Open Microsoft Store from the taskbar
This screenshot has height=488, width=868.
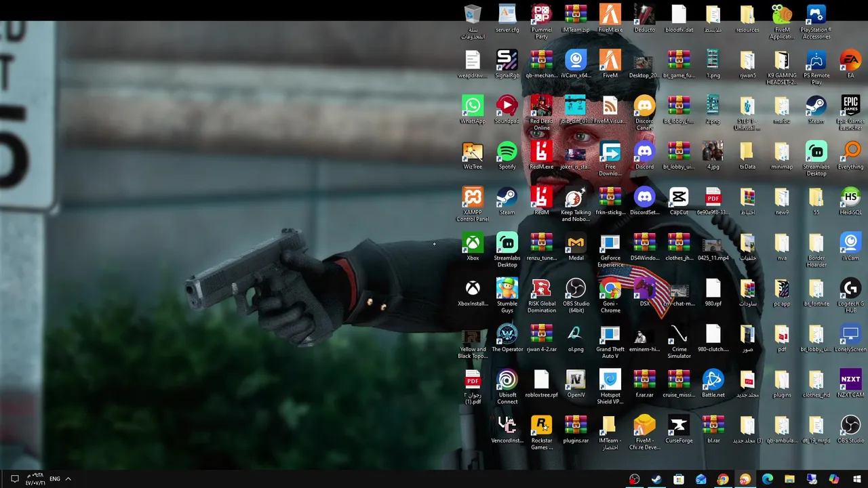679,479
